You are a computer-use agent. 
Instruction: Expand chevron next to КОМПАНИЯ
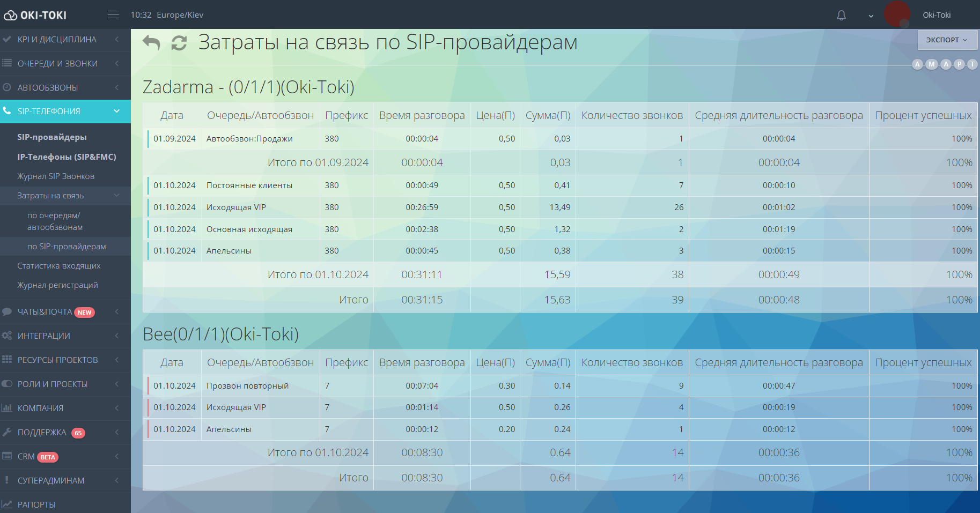pos(117,408)
